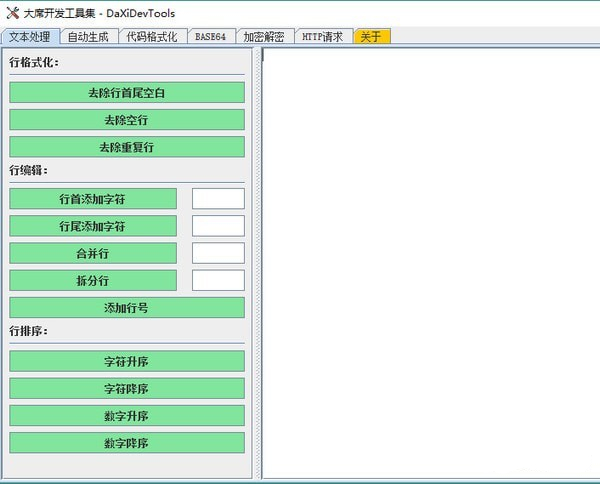
Task: Open the yellow 关于 tab
Action: [x=372, y=37]
